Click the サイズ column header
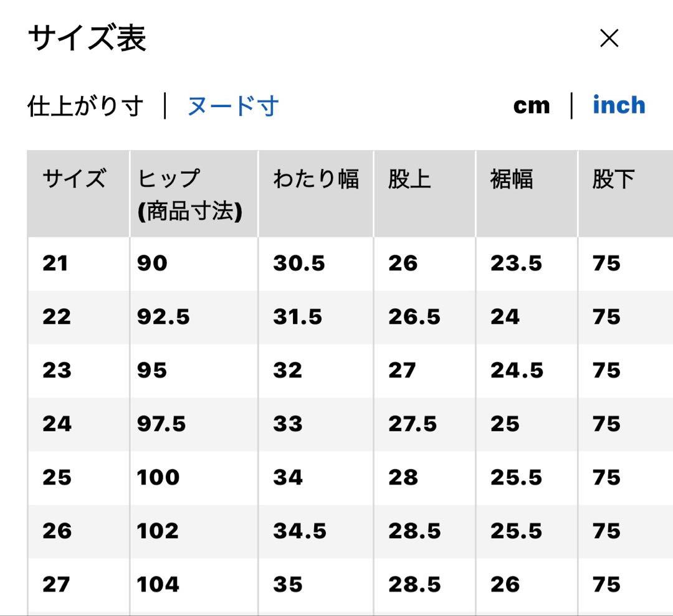 tap(79, 194)
